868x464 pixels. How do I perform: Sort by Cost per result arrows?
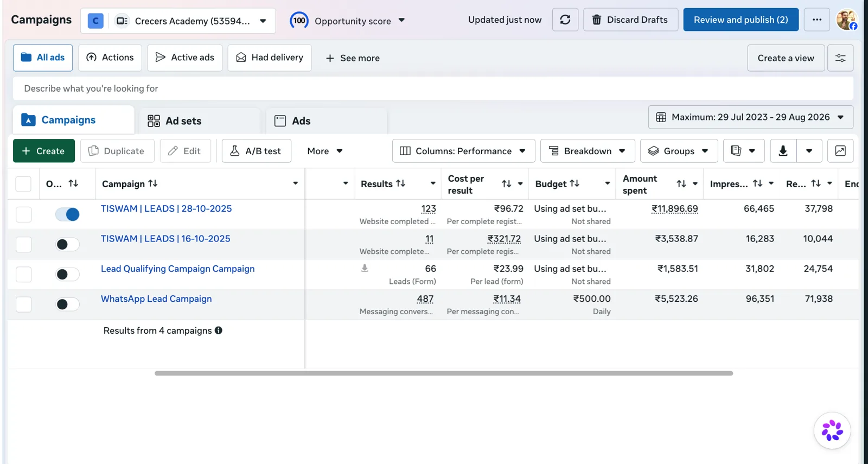506,184
